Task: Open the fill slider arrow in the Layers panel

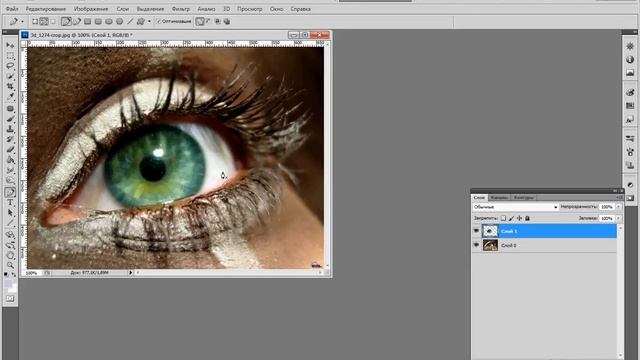Action: (618, 218)
